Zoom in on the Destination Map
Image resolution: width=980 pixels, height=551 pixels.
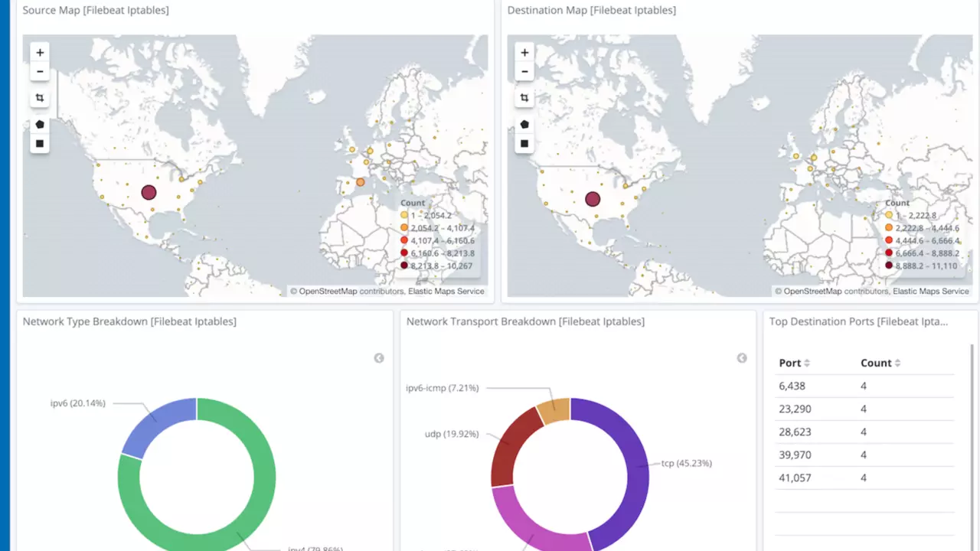pos(524,53)
